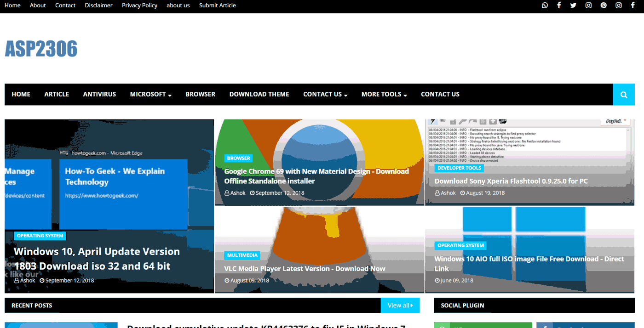Click the View all button for Recent Posts
Screen dimensions: 644x328
coord(400,305)
